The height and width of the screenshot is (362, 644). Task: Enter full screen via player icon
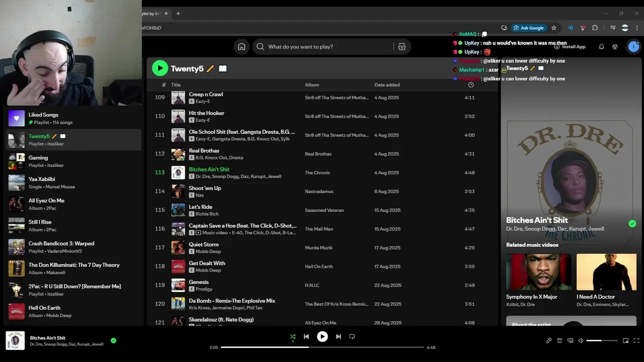(x=636, y=341)
